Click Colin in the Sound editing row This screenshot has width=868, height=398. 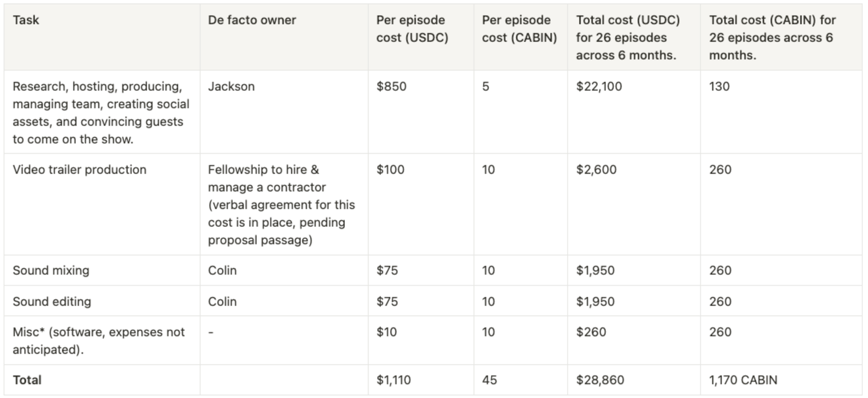point(222,301)
